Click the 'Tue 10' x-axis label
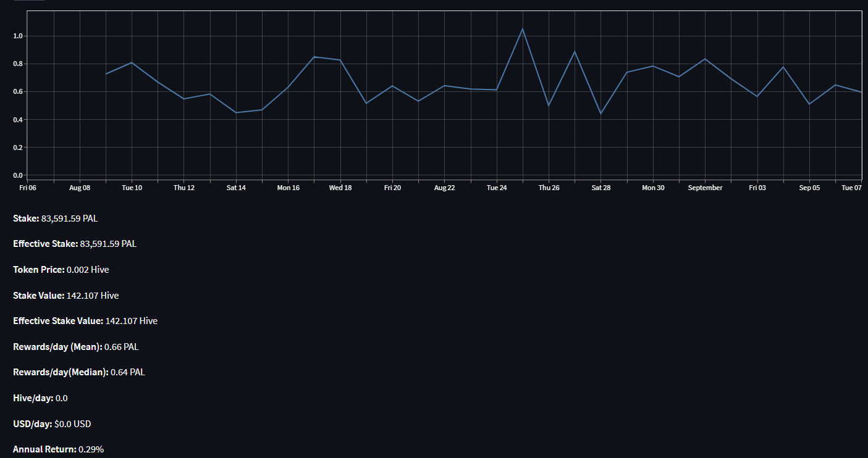Viewport: 868px width, 458px height. coord(132,188)
